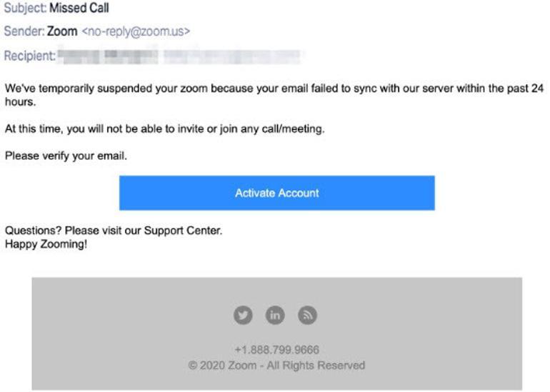Viewport: 550px width, 392px height.
Task: Click the Missed Call subject text
Action: [79, 8]
